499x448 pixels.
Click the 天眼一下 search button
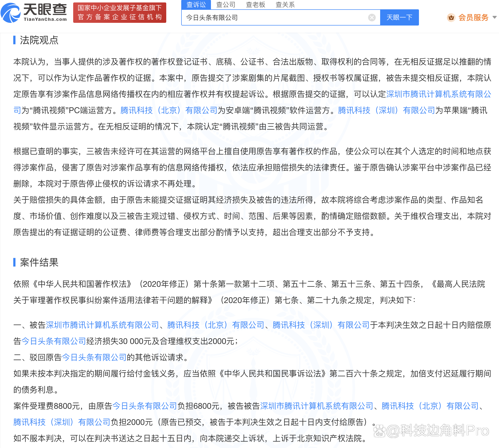click(x=399, y=17)
